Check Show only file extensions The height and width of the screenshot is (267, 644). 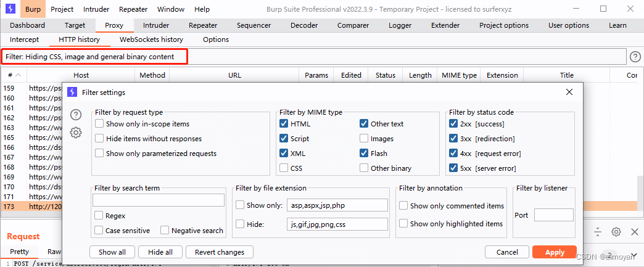pyautogui.click(x=240, y=205)
